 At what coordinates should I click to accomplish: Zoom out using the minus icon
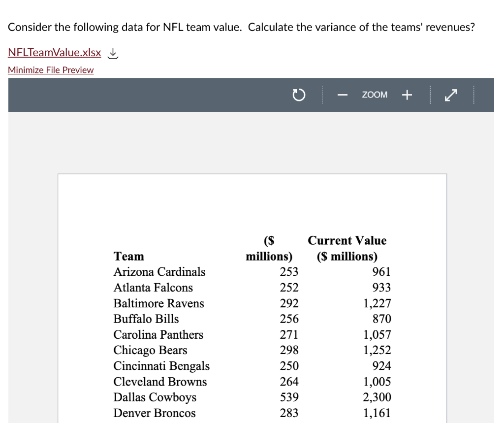(x=343, y=95)
